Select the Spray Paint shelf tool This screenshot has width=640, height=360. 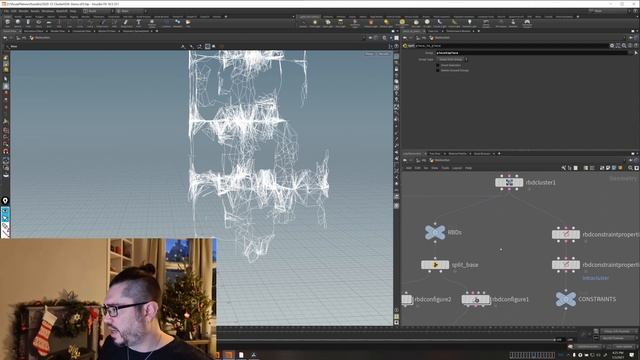[x=125, y=24]
